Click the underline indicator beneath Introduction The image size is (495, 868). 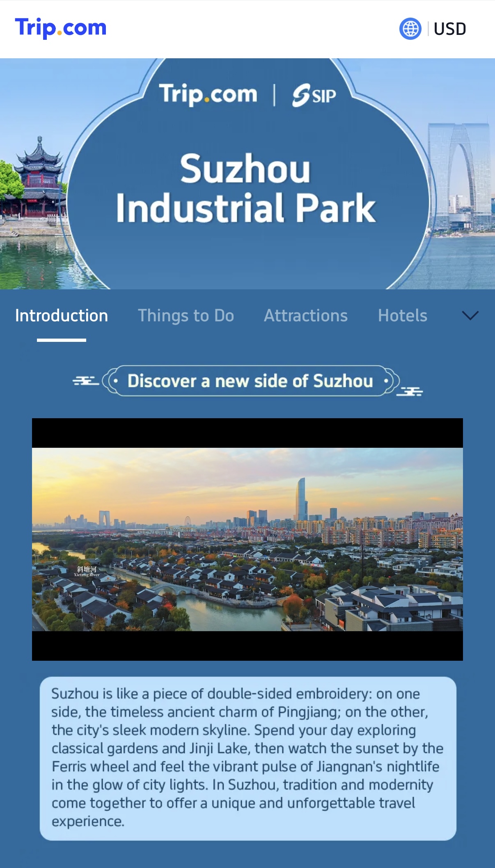click(62, 340)
